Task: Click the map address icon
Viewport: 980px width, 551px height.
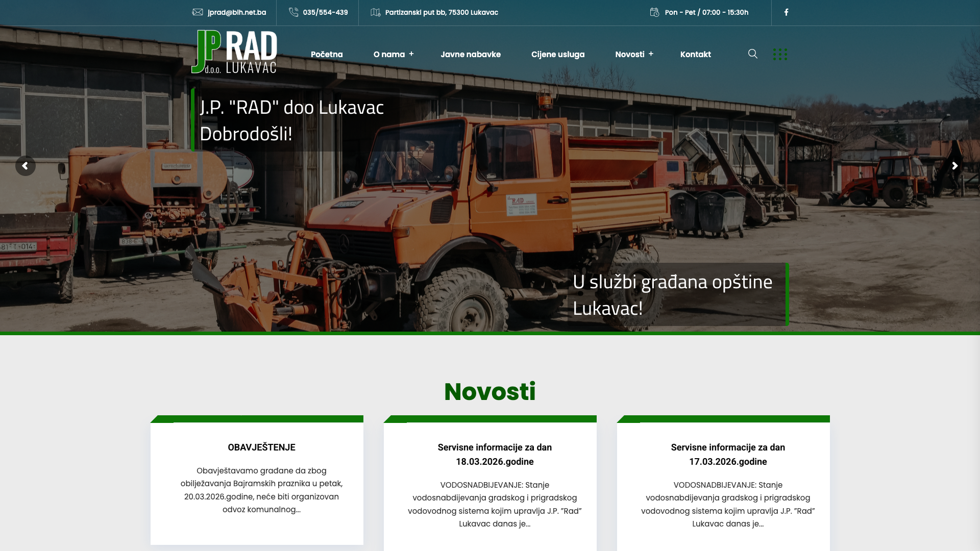Action: (376, 12)
